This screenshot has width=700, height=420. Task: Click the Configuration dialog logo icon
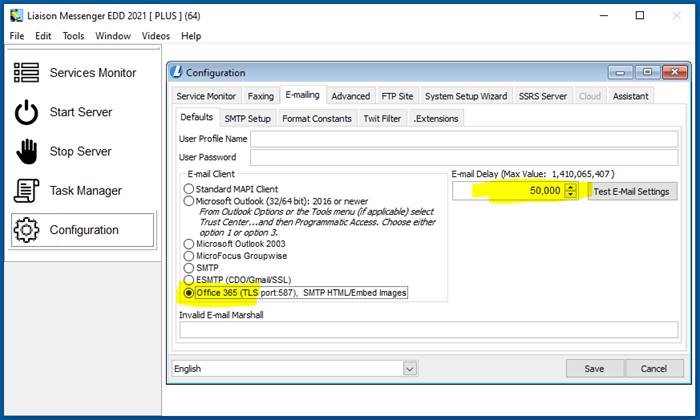[x=177, y=72]
